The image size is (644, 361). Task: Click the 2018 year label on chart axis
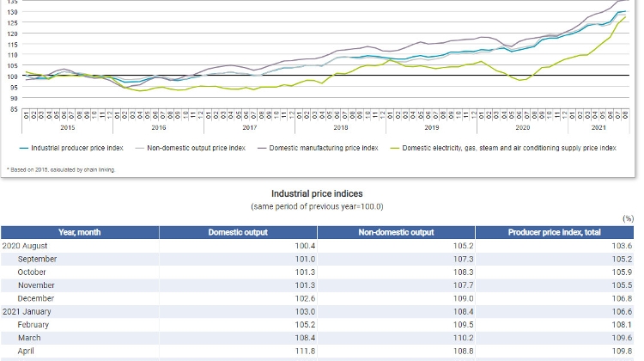(x=340, y=126)
